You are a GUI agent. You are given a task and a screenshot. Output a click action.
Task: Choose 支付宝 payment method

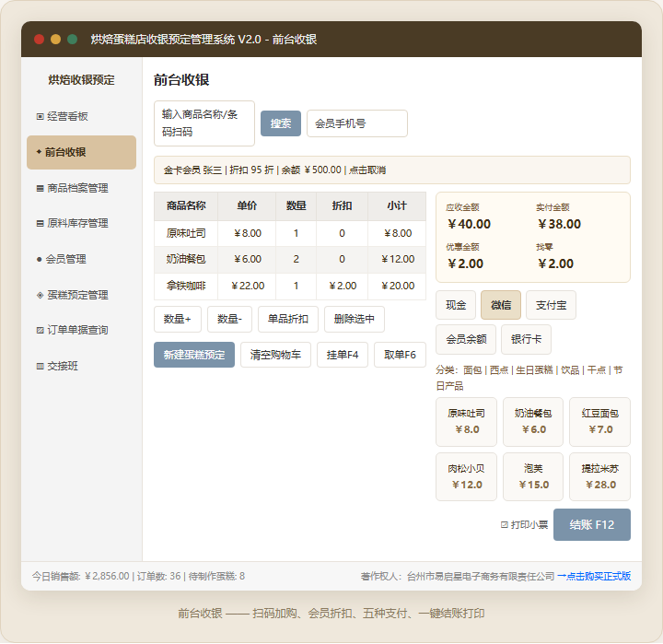551,305
